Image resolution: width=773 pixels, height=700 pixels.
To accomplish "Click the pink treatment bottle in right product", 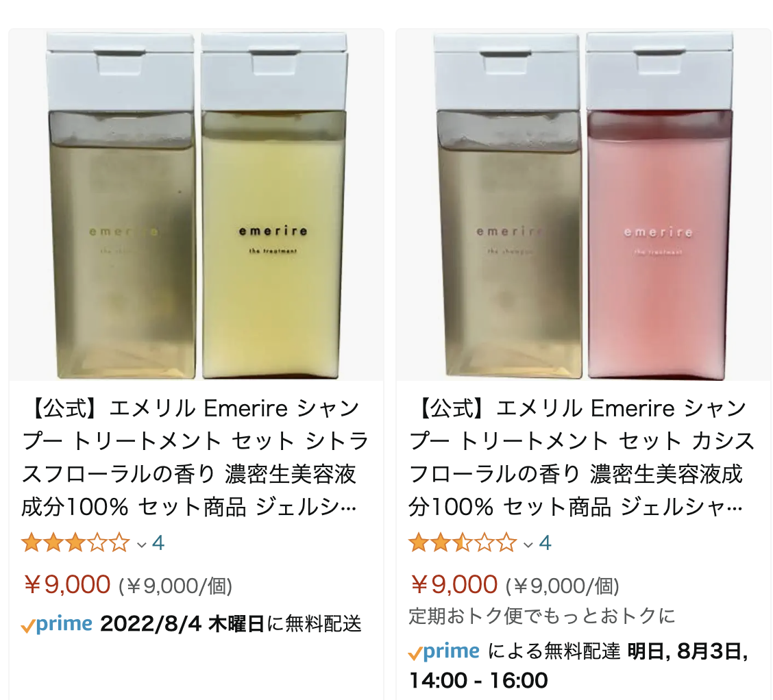I will (x=660, y=206).
